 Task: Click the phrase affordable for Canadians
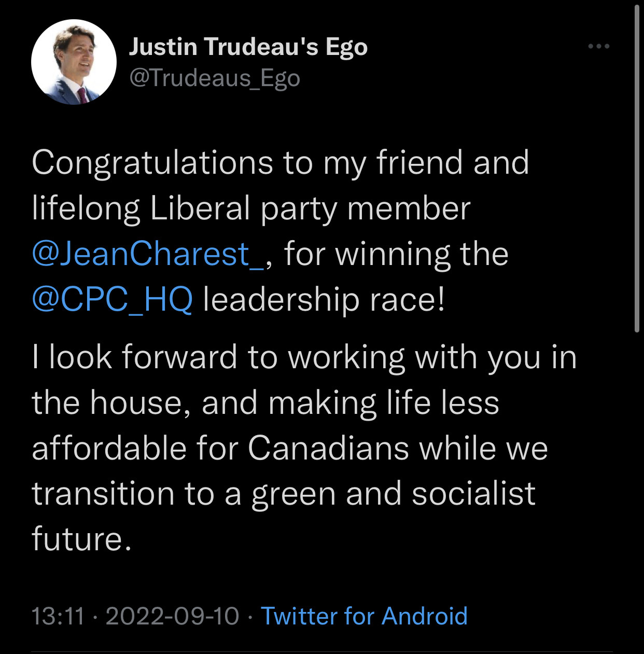(221, 448)
